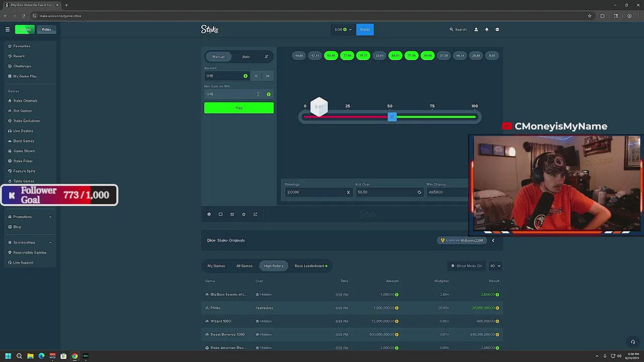Viewport: 644px width, 362px height.
Task: Double the bet with 2× button
Action: tap(268, 76)
